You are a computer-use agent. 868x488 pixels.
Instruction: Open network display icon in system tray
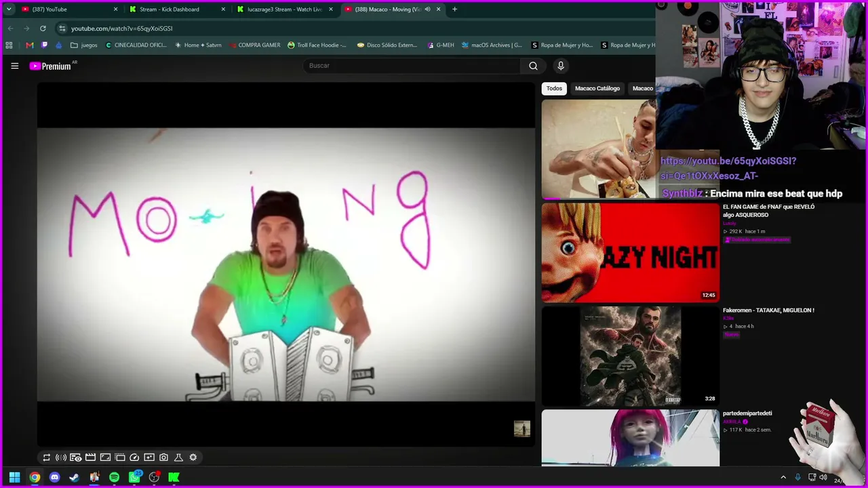[811, 477]
